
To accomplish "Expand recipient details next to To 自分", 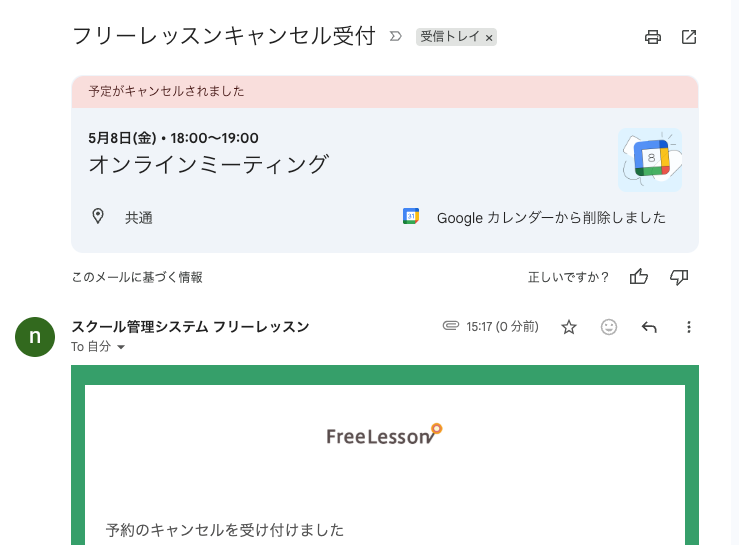I will [122, 347].
